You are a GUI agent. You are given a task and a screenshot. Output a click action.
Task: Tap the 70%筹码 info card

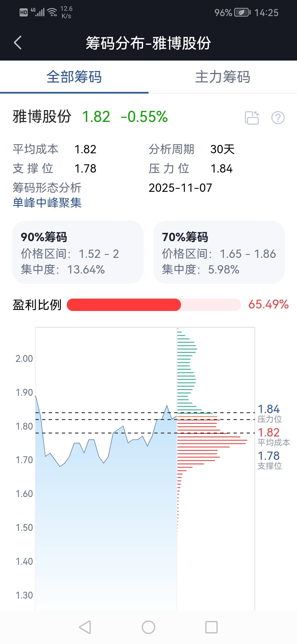click(x=219, y=252)
